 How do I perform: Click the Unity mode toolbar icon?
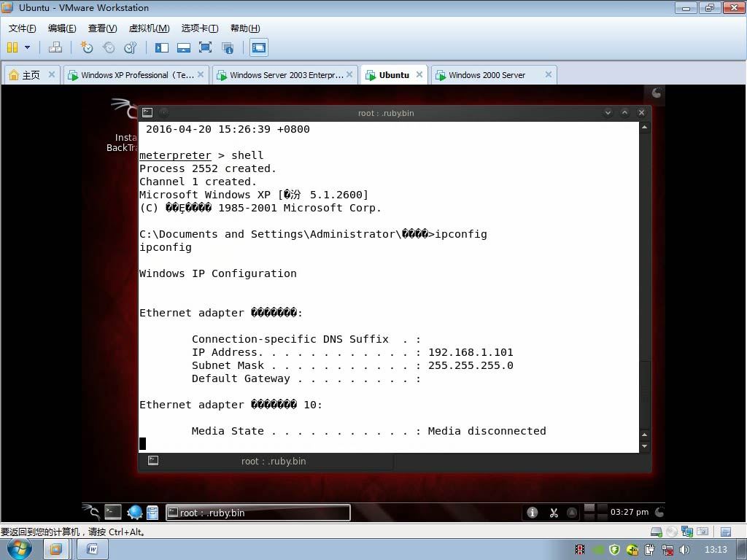click(228, 47)
